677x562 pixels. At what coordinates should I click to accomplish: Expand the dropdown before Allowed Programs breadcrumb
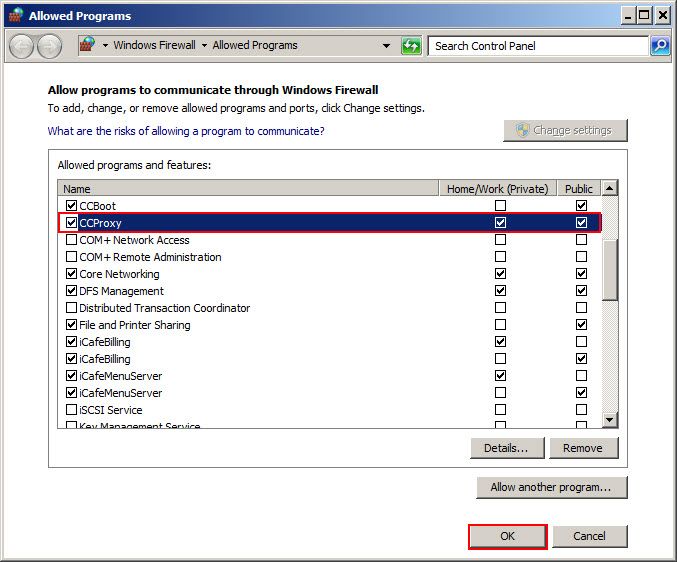tap(204, 45)
